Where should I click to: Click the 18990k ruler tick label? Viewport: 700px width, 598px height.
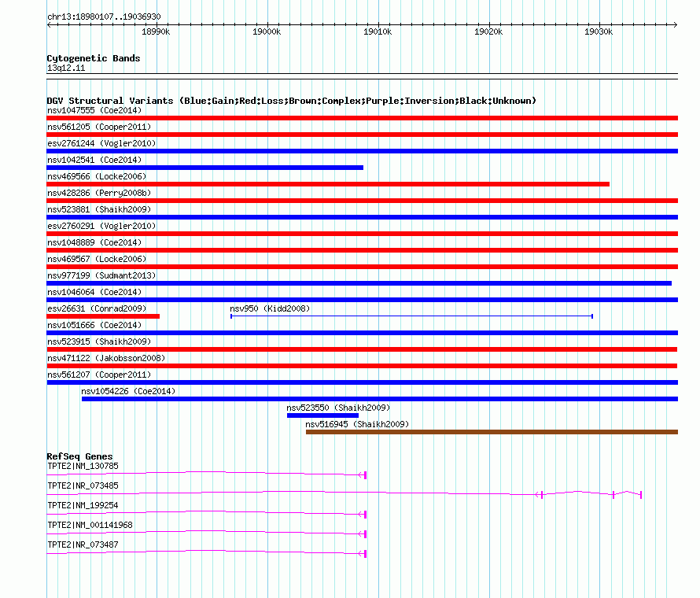pyautogui.click(x=156, y=31)
